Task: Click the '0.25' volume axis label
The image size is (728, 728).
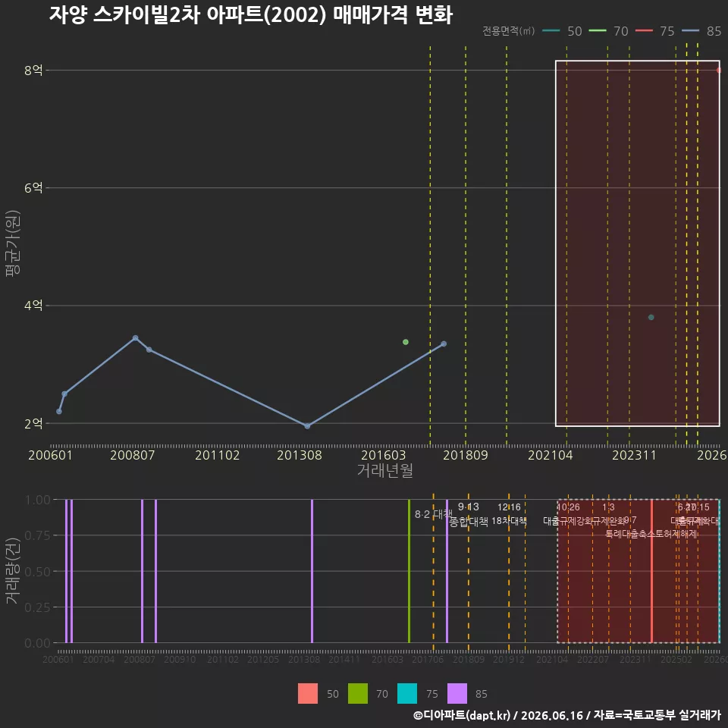Action: coord(38,607)
